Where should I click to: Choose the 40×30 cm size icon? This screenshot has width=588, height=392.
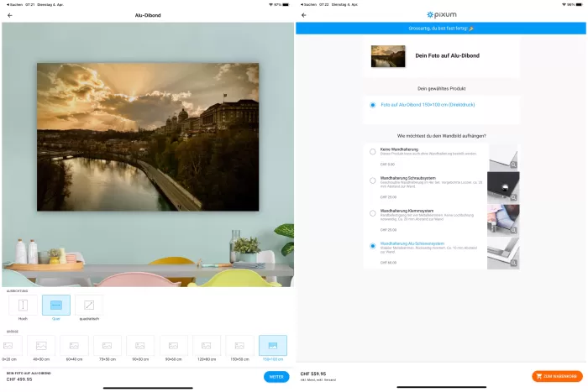[x=41, y=346]
